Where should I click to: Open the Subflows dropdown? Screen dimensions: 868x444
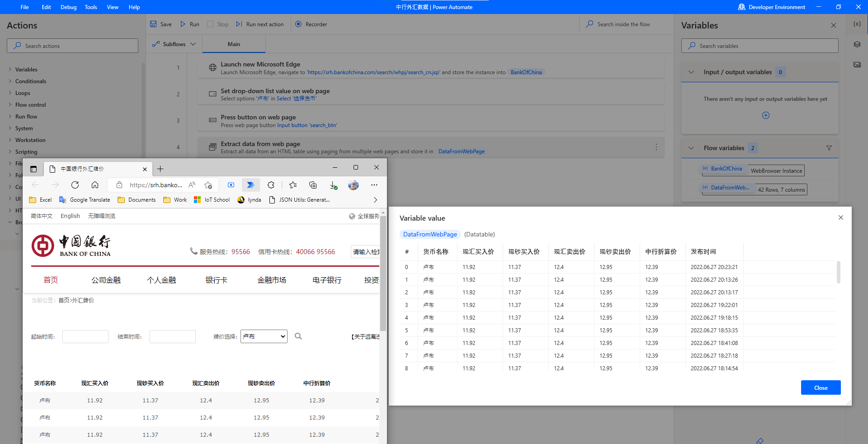(x=174, y=44)
